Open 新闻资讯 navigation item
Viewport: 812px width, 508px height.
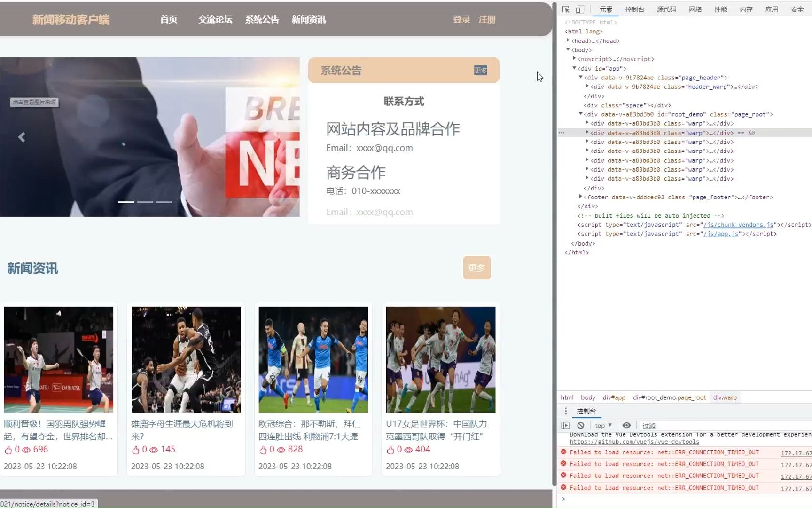pos(309,19)
